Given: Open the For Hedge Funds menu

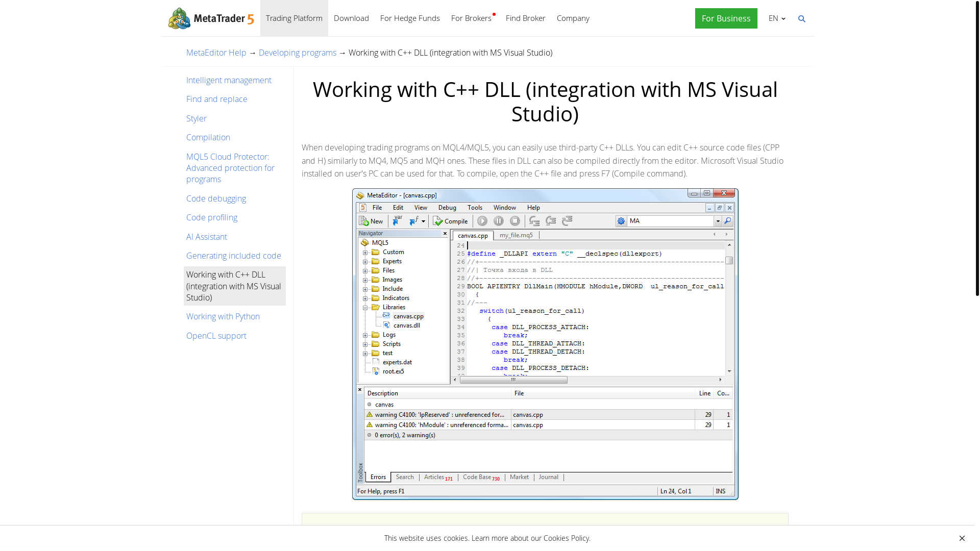Looking at the screenshot, I should pos(410,18).
